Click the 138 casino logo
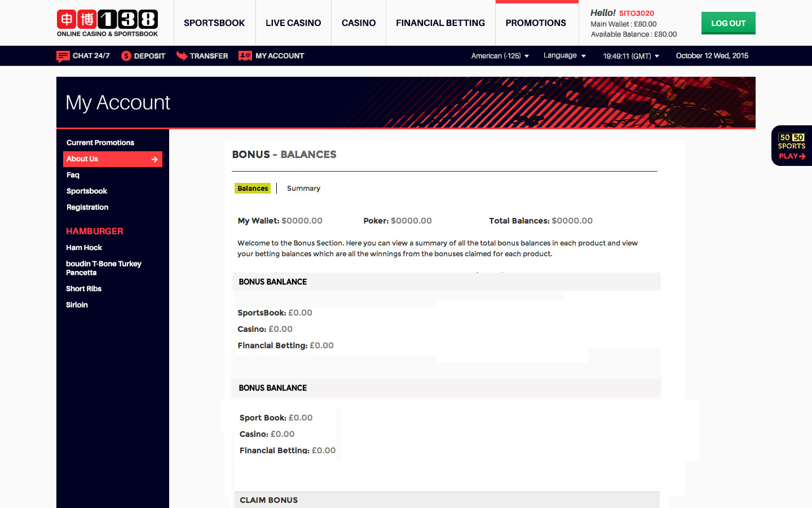The width and height of the screenshot is (812, 508). coord(107,23)
